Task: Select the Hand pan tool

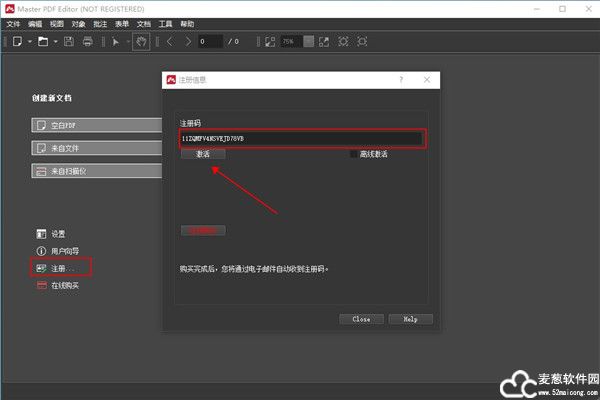Action: tap(143, 41)
